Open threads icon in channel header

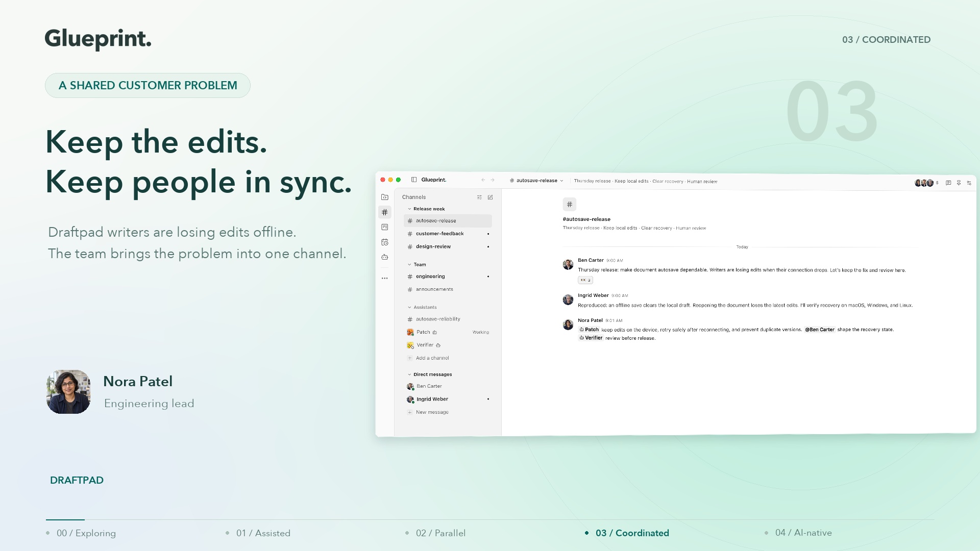point(948,183)
